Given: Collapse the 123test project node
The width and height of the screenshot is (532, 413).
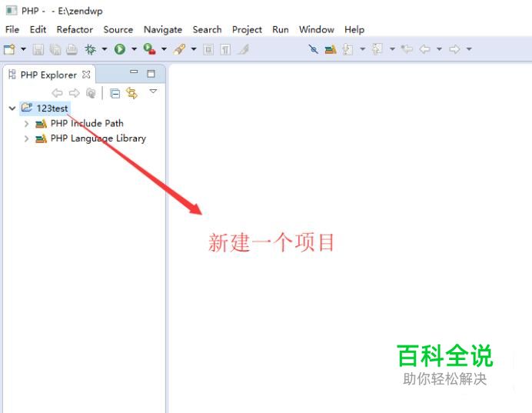Looking at the screenshot, I should click(12, 108).
